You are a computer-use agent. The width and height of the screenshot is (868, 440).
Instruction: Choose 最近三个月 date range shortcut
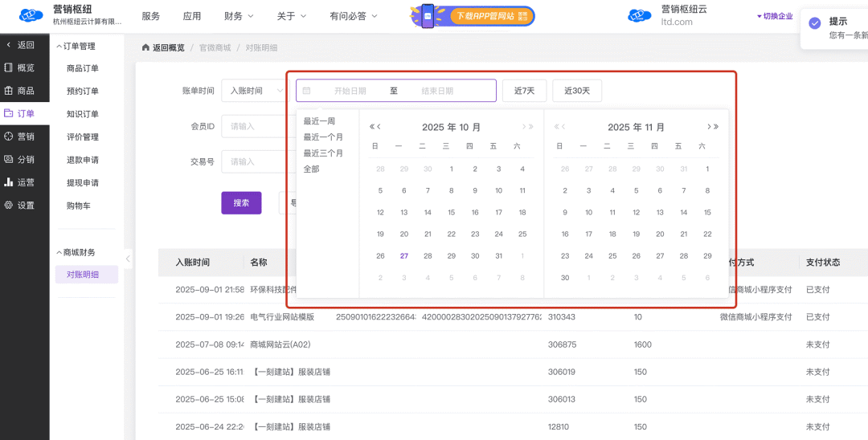point(323,153)
